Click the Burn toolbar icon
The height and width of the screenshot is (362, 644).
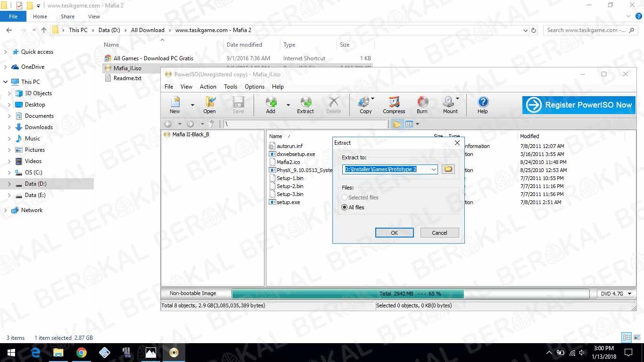[x=422, y=105]
